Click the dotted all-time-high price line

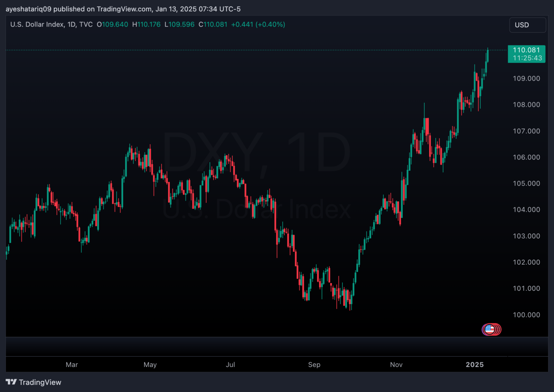point(257,49)
